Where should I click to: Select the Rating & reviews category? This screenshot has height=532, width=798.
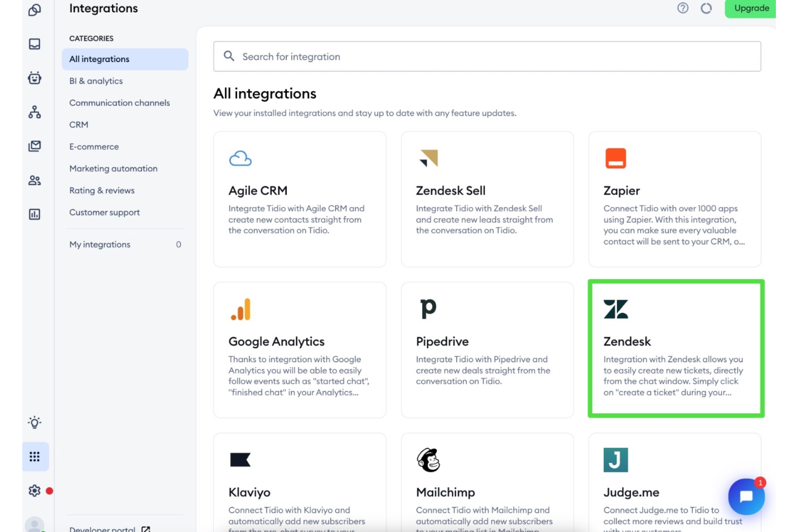(102, 191)
